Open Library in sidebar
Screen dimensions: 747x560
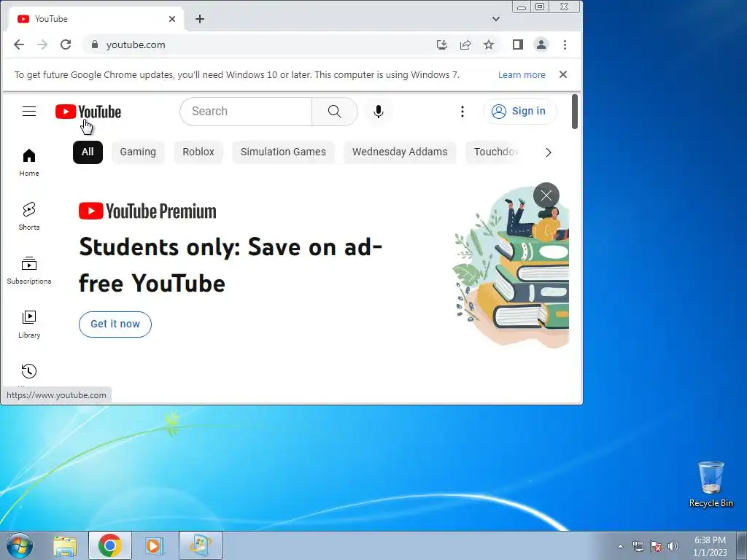(x=29, y=324)
